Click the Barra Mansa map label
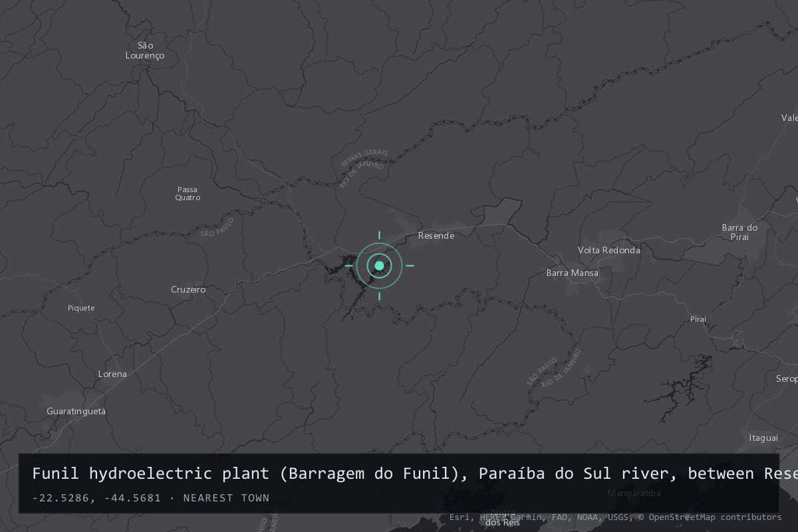This screenshot has width=798, height=532. click(573, 273)
